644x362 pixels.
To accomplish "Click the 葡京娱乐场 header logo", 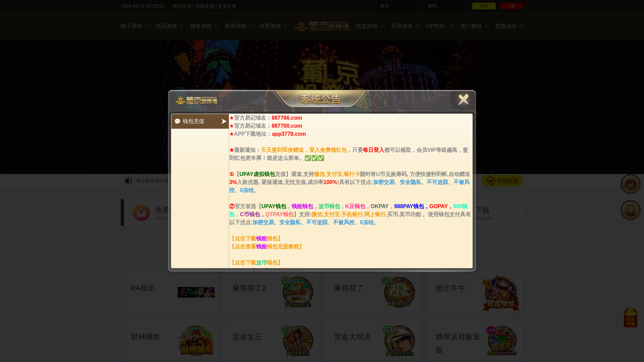I will point(322,26).
